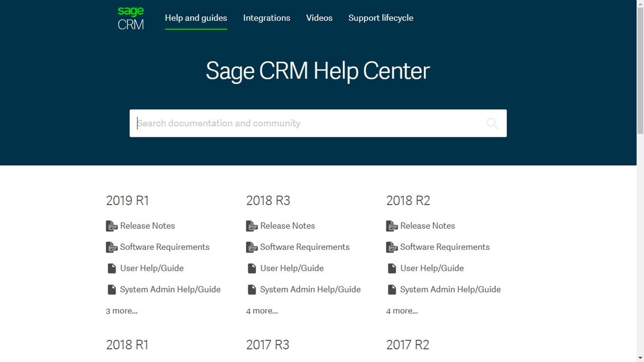Click the scrollbar down arrow
The width and height of the screenshot is (644, 362).
tap(640, 357)
